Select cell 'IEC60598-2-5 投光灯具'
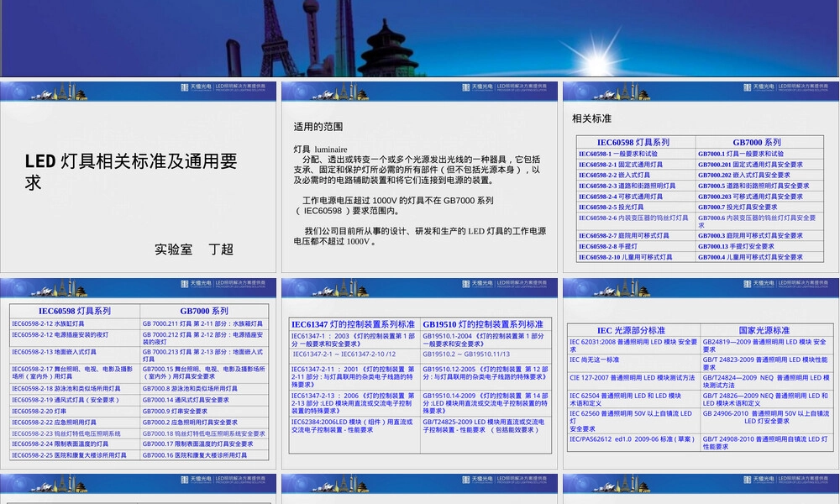Image resolution: width=840 pixels, height=504 pixels. point(636,207)
